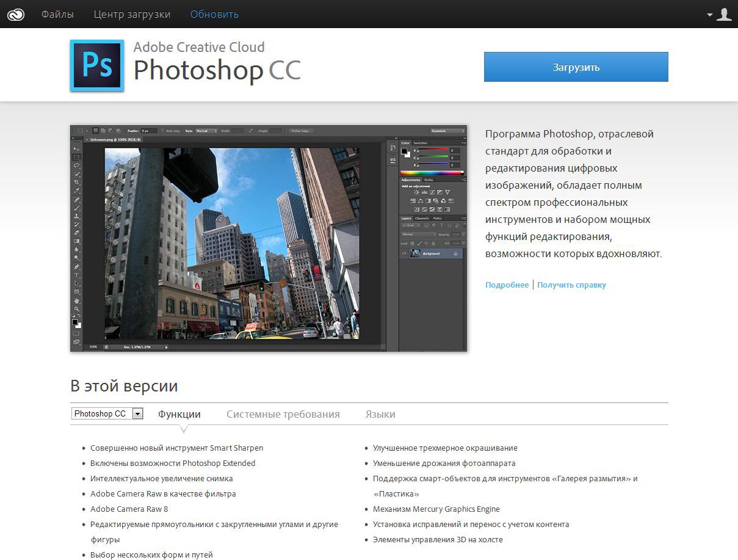Screen dimensions: 738x560
Task: Open the Essentials workspace dropdown
Action: click(447, 131)
